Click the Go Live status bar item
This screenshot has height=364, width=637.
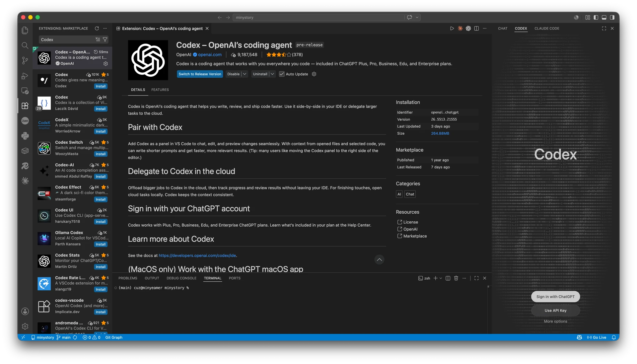pos(597,337)
